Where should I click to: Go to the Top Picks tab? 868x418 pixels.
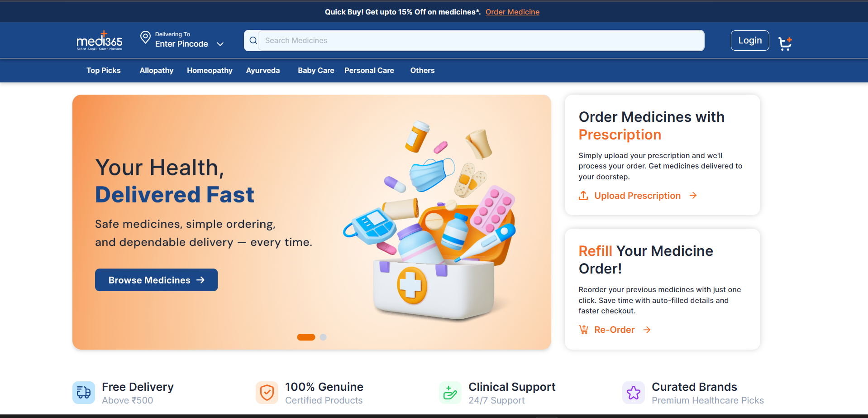tap(104, 70)
